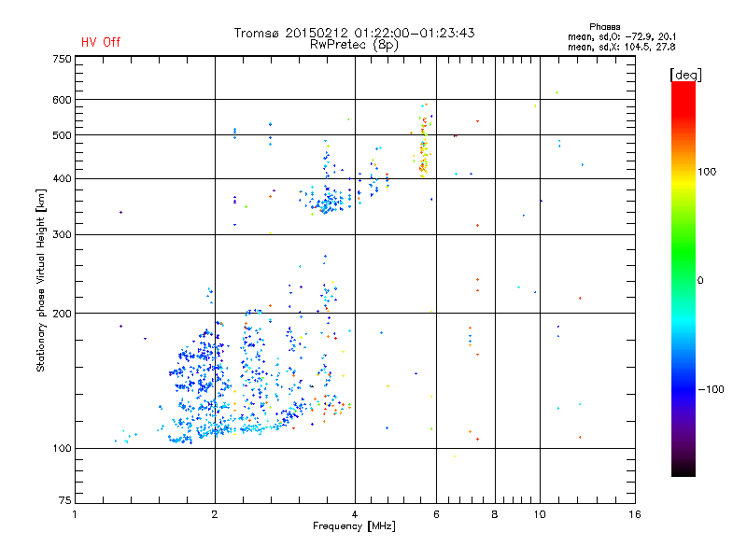Click the y-axis tick label '750'
Viewport: 747px width, 560px height.
[63, 59]
